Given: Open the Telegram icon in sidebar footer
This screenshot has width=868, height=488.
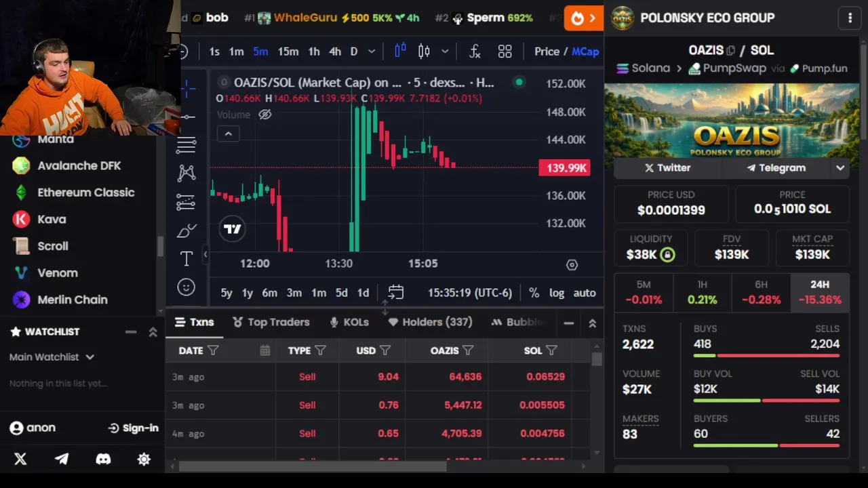Looking at the screenshot, I should point(62,460).
